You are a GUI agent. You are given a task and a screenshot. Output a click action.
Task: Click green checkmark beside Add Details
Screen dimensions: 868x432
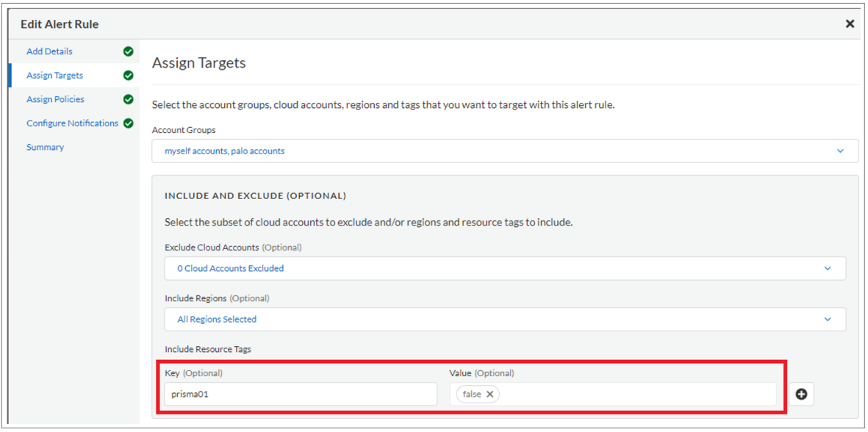pyautogui.click(x=129, y=51)
